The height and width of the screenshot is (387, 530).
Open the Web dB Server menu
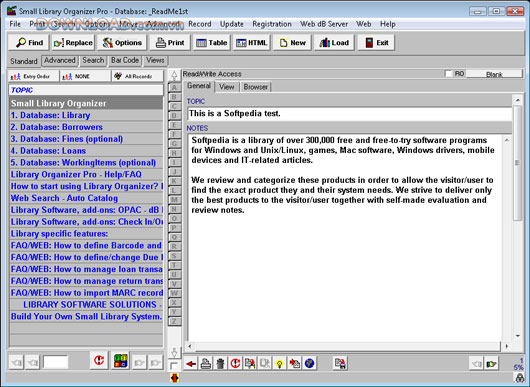click(324, 24)
